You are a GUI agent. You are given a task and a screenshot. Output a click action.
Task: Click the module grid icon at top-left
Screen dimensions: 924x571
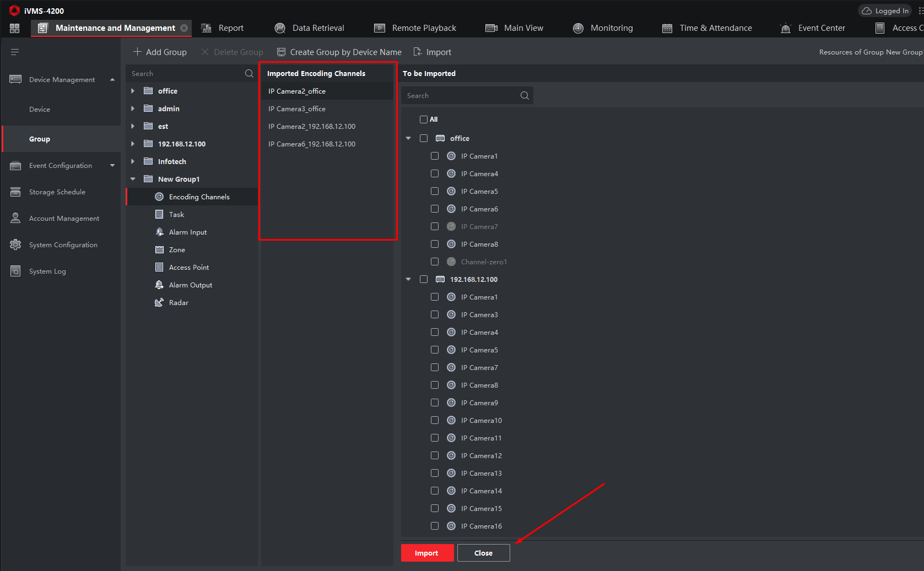coord(15,28)
